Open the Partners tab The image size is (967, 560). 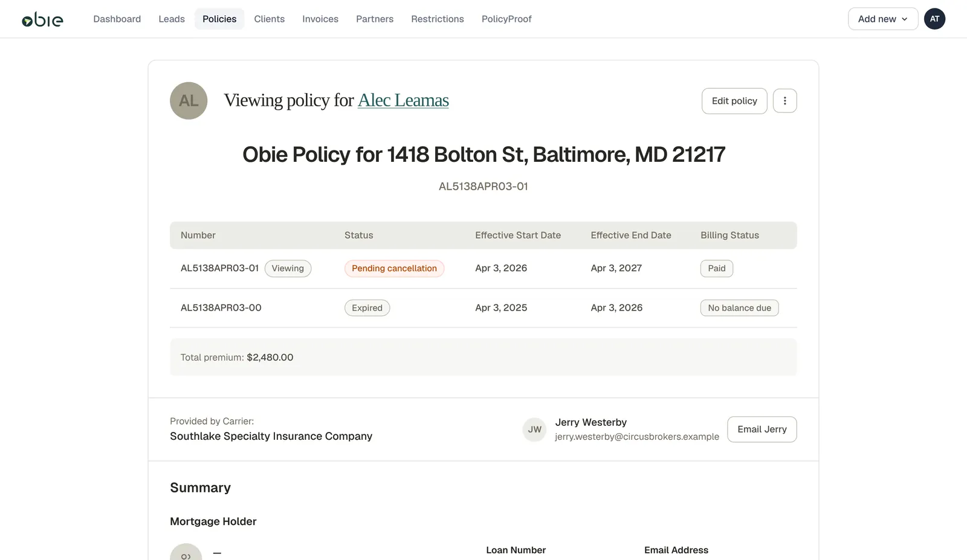pyautogui.click(x=375, y=19)
